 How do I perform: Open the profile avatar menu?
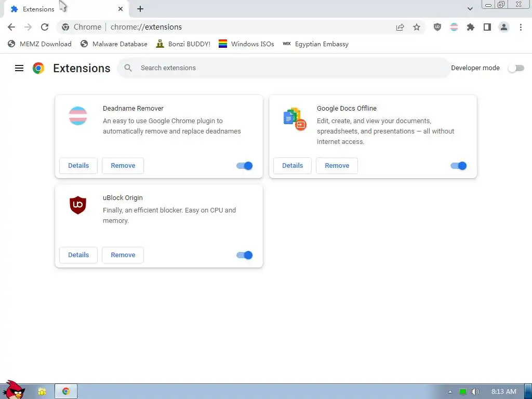(x=504, y=27)
